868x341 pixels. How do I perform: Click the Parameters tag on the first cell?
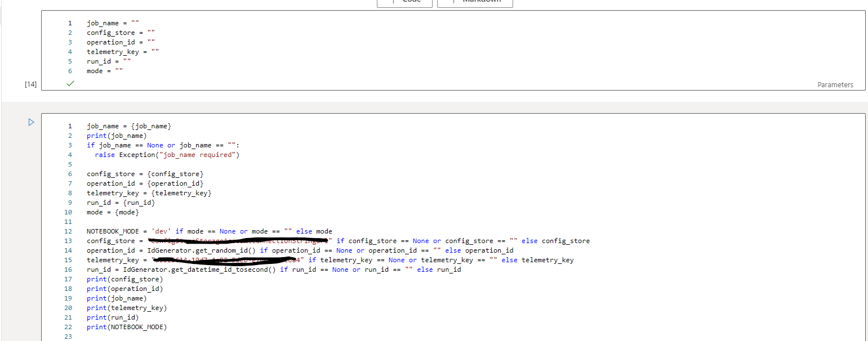[835, 84]
